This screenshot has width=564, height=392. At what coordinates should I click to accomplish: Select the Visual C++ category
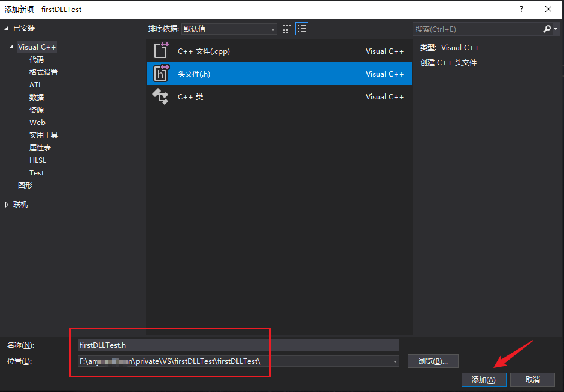click(x=37, y=47)
